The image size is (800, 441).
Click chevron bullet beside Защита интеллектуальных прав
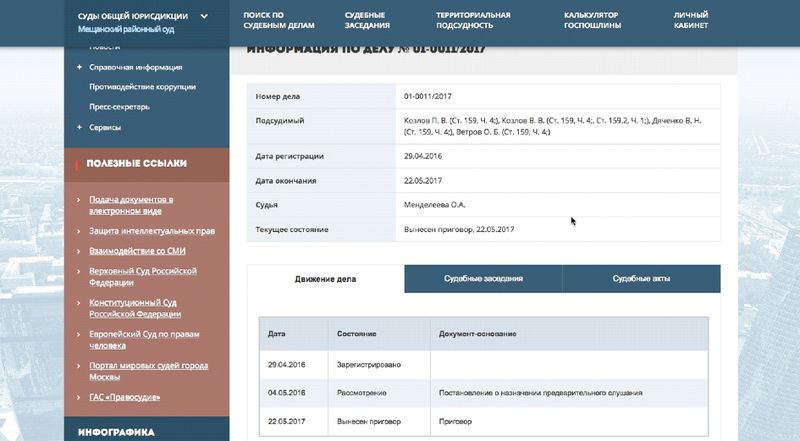[x=79, y=231]
